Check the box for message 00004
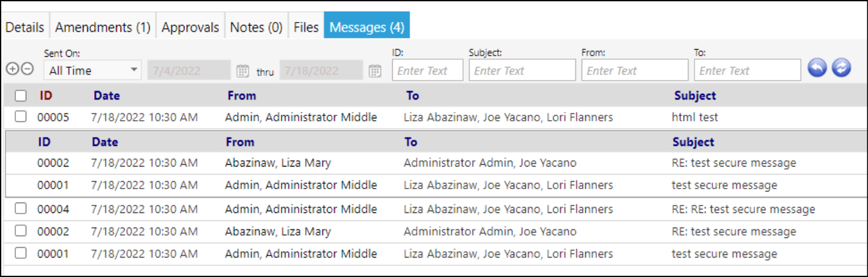The height and width of the screenshot is (277, 868). pyautogui.click(x=21, y=209)
